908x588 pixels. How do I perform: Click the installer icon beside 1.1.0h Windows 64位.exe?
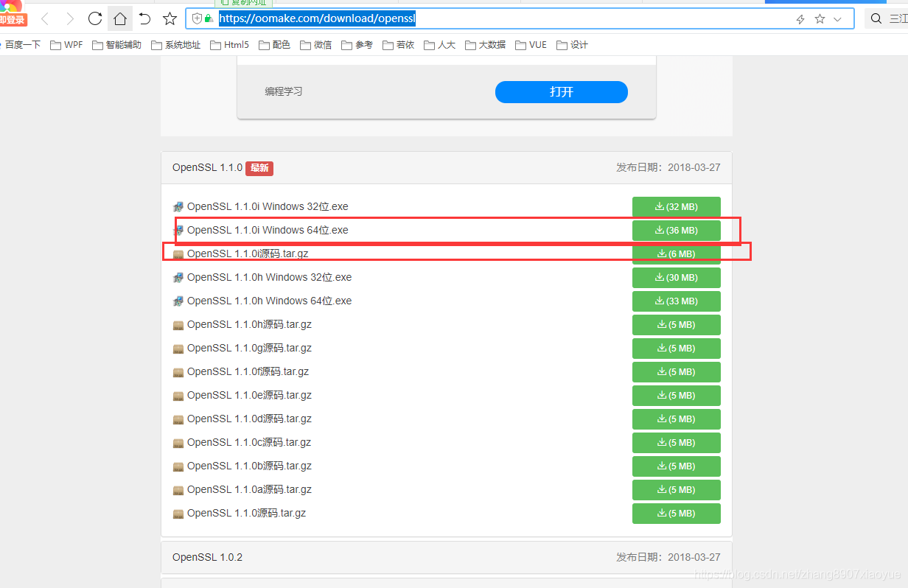[178, 301]
